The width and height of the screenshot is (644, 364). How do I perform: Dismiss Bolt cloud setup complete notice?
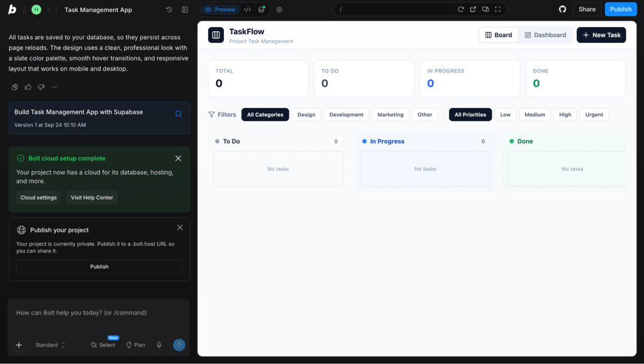[x=178, y=158]
